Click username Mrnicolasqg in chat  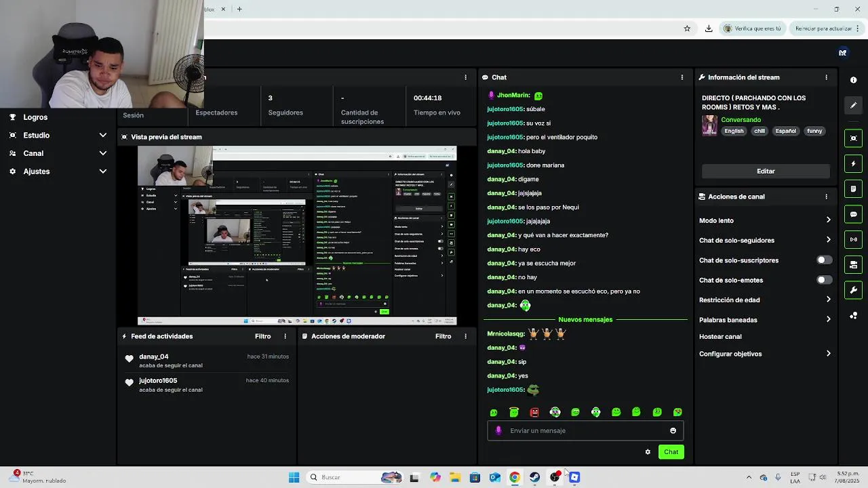(x=506, y=333)
